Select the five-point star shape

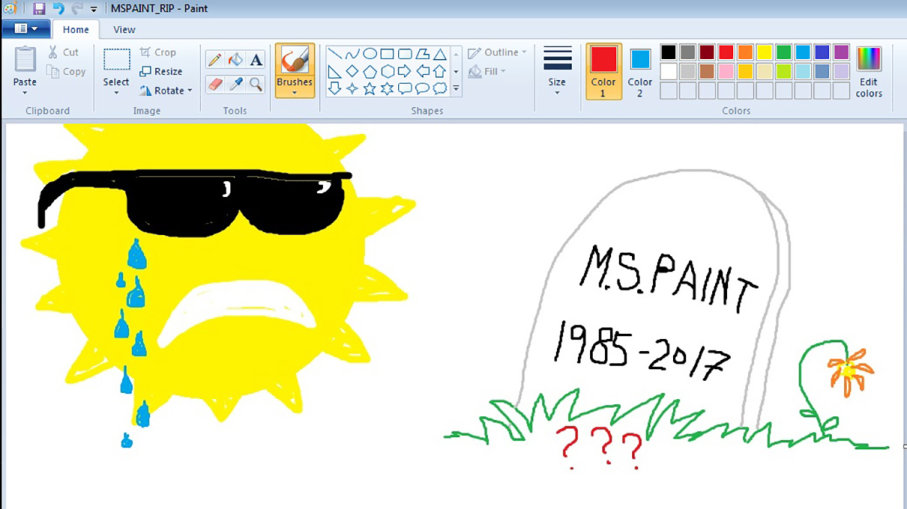coord(369,88)
